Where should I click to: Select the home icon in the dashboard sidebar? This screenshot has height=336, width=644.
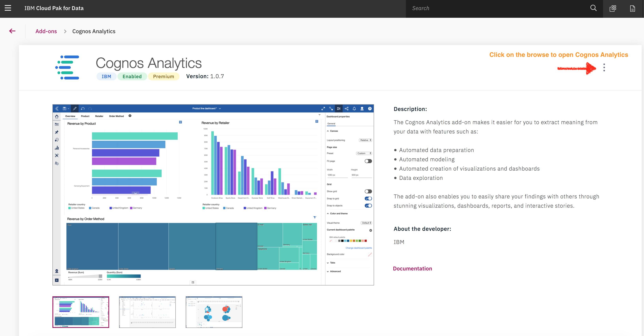(57, 116)
